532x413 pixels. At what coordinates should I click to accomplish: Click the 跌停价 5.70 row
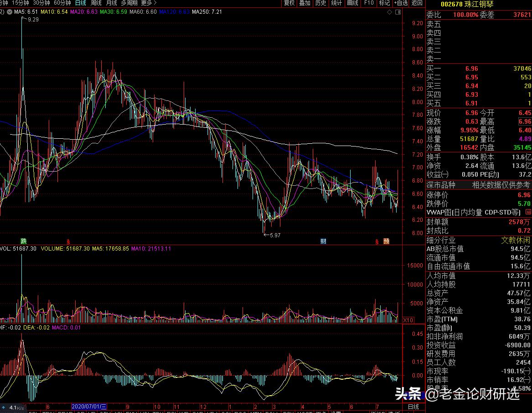(x=479, y=204)
